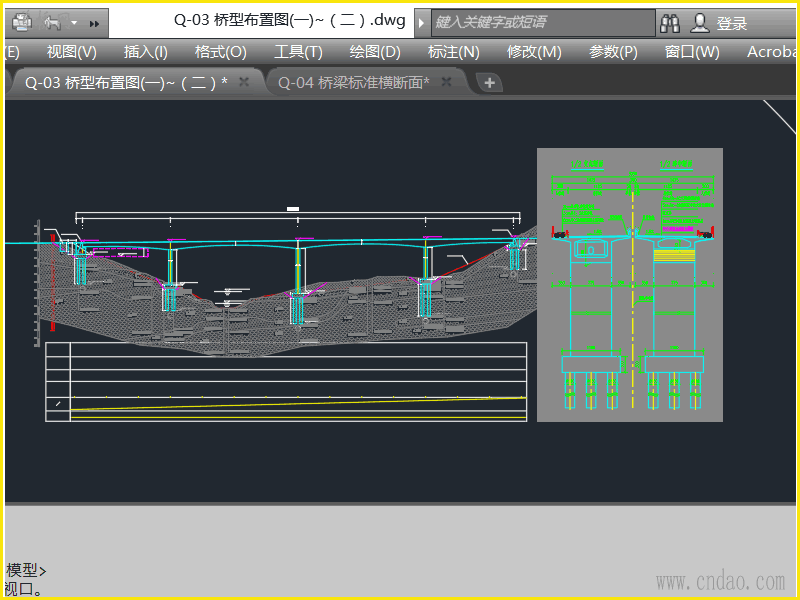Image resolution: width=800 pixels, height=600 pixels.
Task: Open the 插入(I) menu
Action: point(146,52)
